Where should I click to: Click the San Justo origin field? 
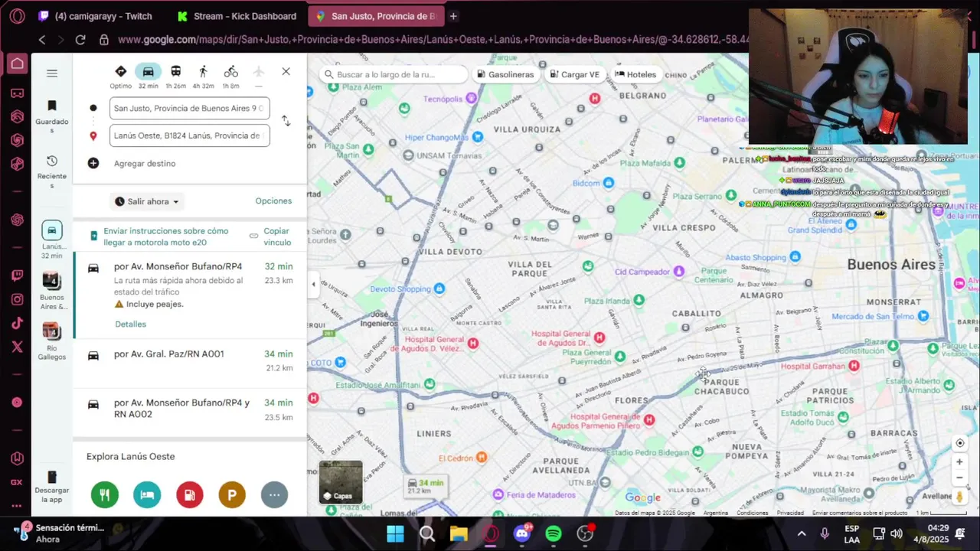189,108
